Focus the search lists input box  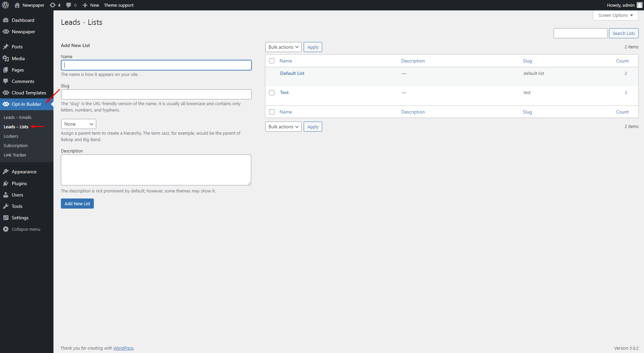580,33
